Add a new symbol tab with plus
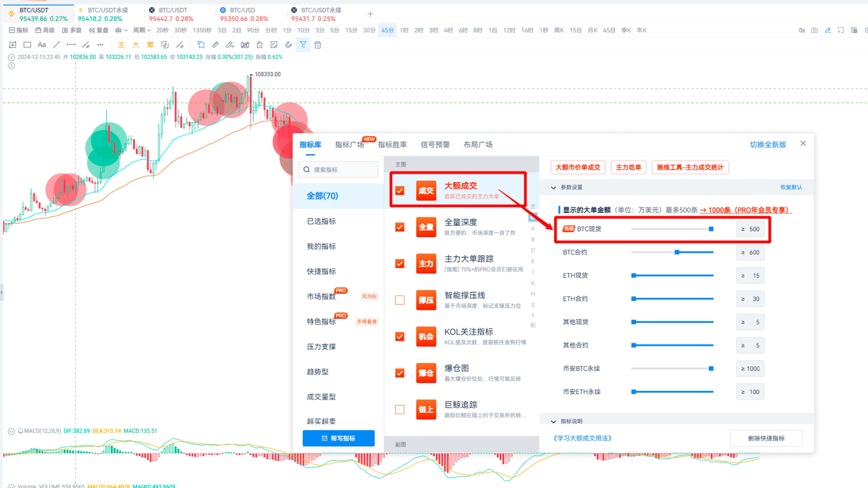868x488 pixels. pyautogui.click(x=370, y=14)
